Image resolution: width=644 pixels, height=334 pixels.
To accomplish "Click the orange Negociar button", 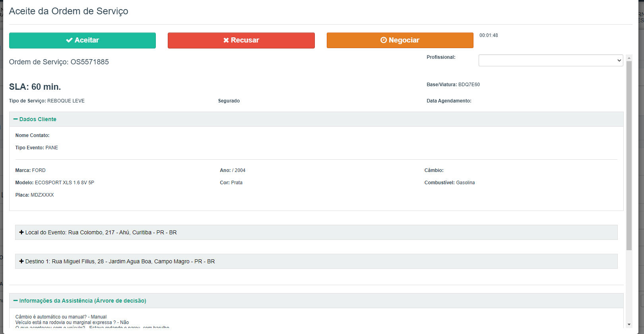I will tap(400, 41).
